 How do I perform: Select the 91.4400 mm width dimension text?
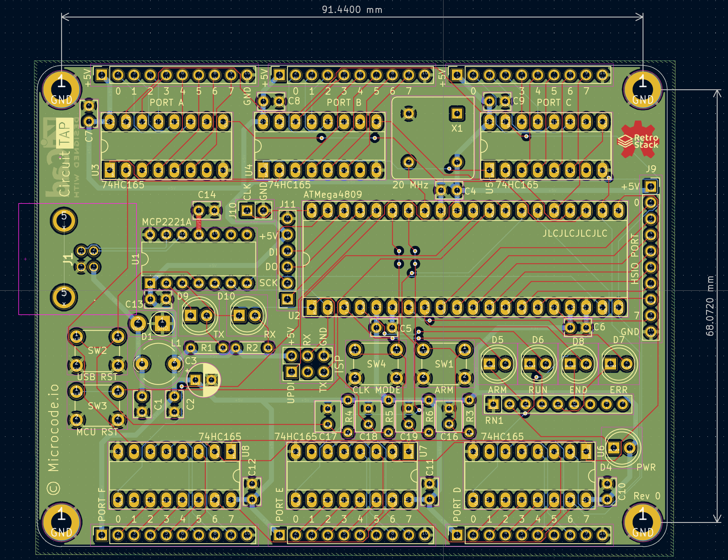(x=352, y=9)
